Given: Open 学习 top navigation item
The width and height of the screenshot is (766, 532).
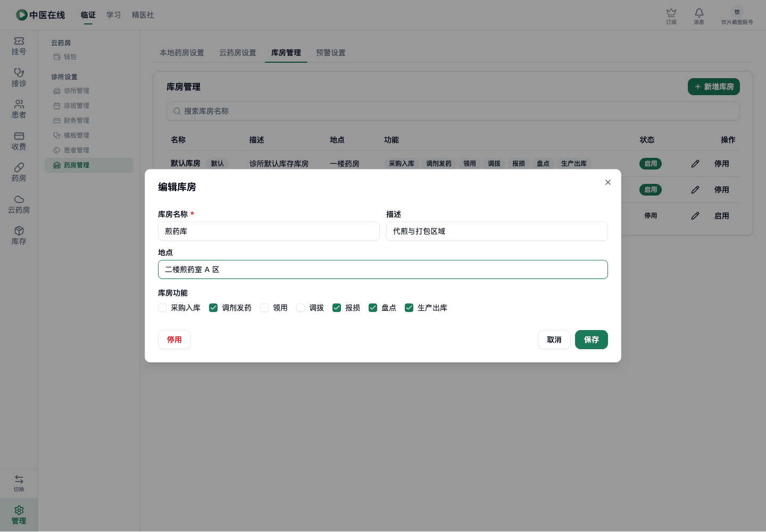Looking at the screenshot, I should (x=114, y=15).
